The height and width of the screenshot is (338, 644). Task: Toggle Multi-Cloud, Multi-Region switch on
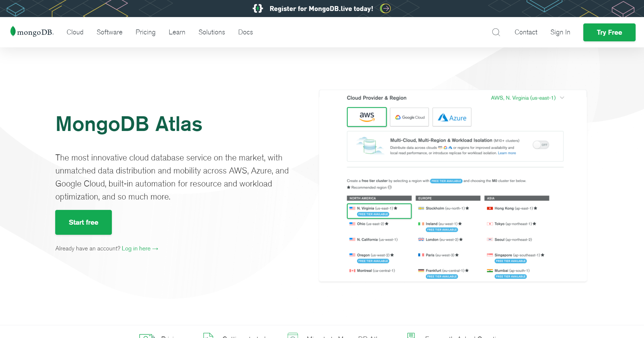point(541,145)
